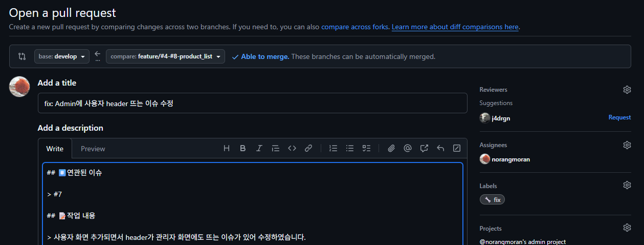Click the 'Open a pull request' heading
This screenshot has width=644, height=245.
[62, 12]
